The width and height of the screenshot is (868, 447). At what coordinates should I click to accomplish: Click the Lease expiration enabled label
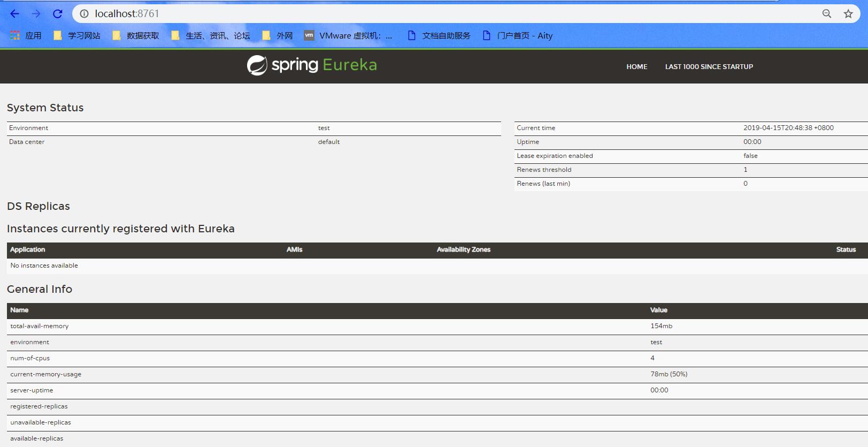[x=555, y=156]
